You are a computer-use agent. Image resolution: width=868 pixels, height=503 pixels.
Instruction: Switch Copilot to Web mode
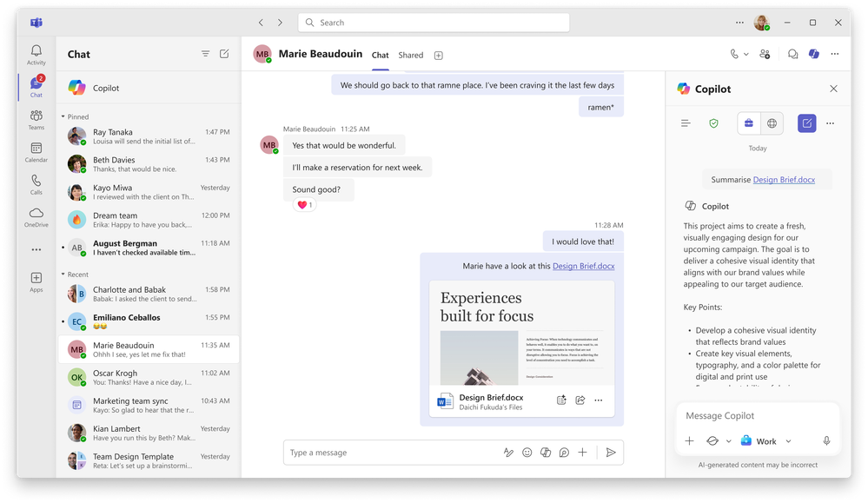772,123
